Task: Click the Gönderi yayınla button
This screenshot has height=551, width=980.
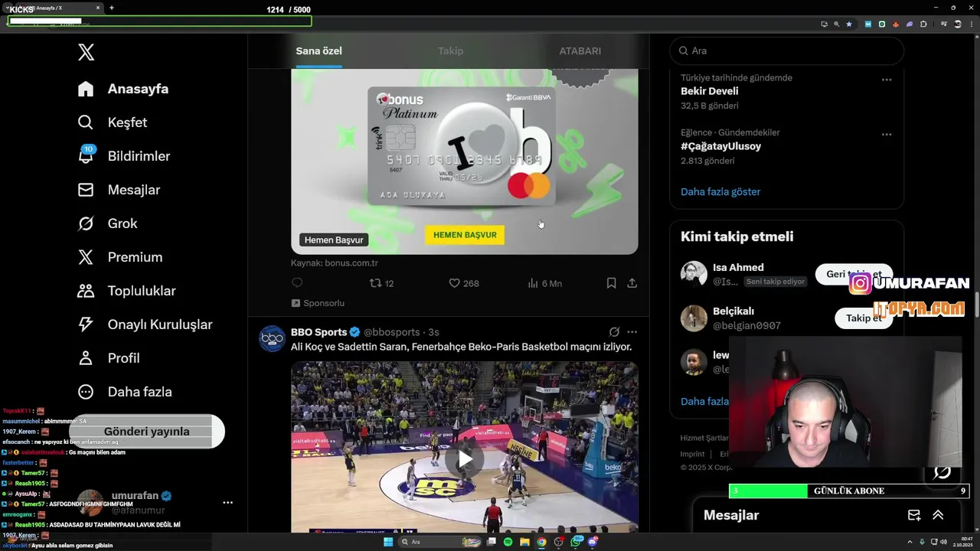Action: pos(146,432)
